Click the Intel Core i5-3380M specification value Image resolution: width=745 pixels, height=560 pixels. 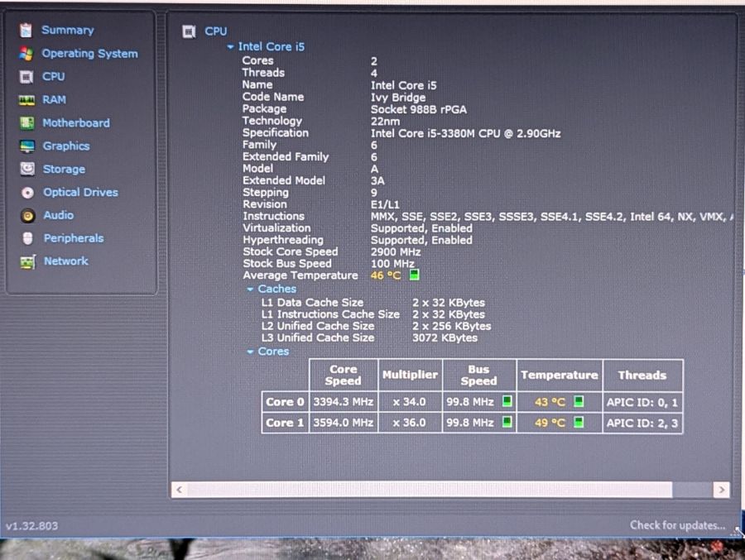click(465, 133)
